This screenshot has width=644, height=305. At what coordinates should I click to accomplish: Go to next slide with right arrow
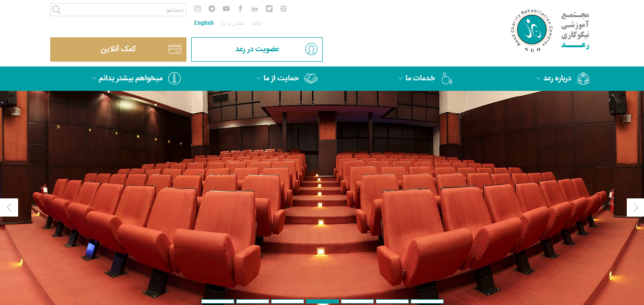click(635, 207)
